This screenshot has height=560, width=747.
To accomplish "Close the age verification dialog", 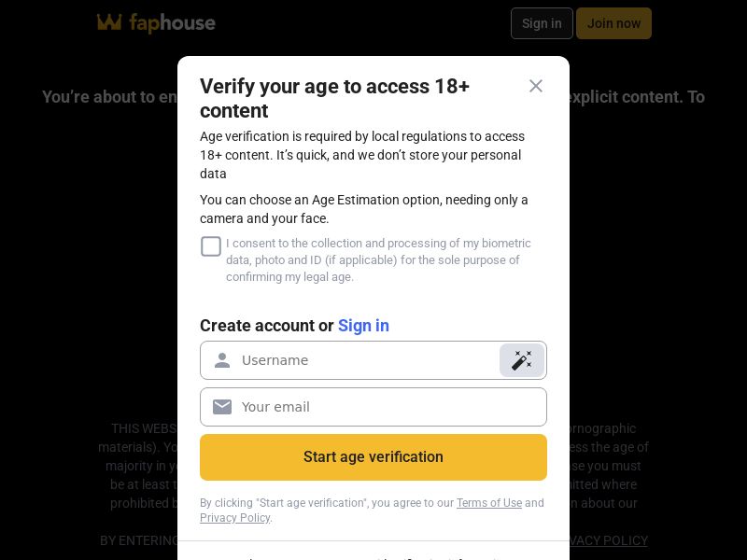I will [536, 86].
